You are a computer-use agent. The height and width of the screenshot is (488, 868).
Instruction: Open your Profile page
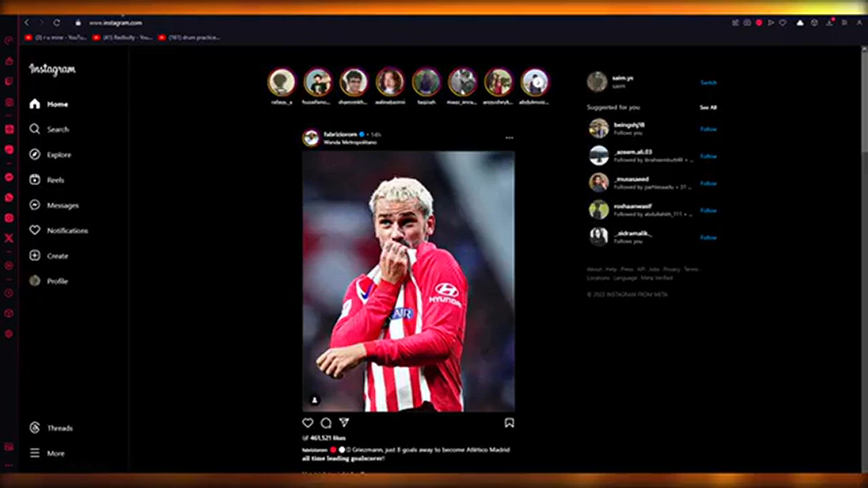pos(48,281)
